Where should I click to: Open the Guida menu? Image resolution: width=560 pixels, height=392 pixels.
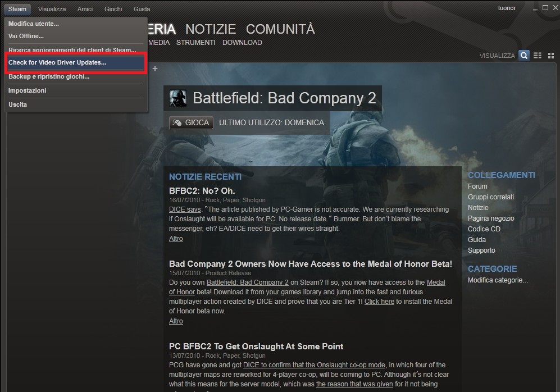142,9
